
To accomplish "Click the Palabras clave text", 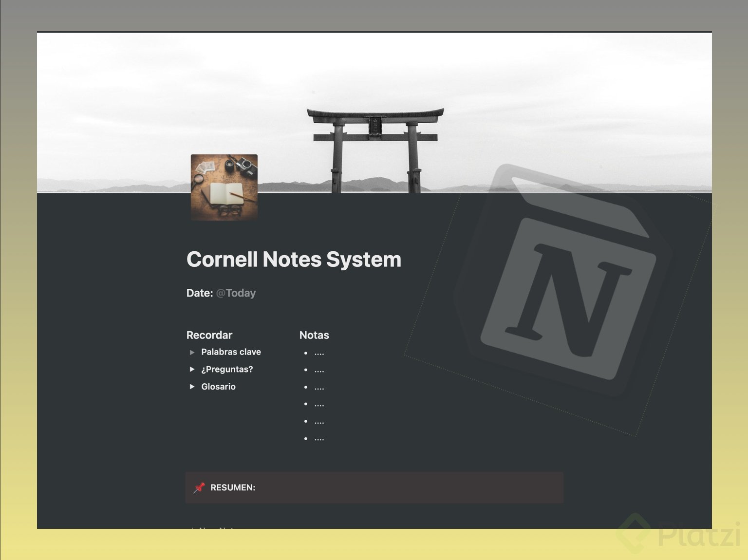I will 231,352.
